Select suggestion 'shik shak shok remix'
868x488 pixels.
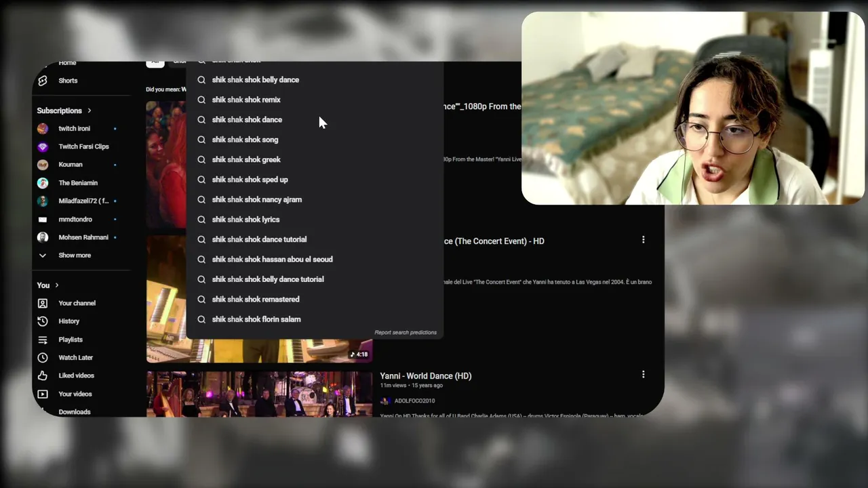click(x=315, y=100)
